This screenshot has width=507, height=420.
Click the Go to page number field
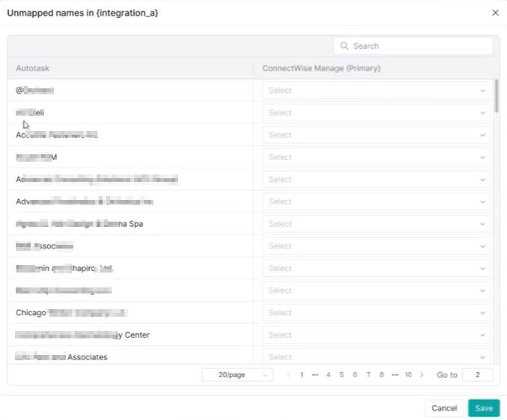click(x=477, y=374)
